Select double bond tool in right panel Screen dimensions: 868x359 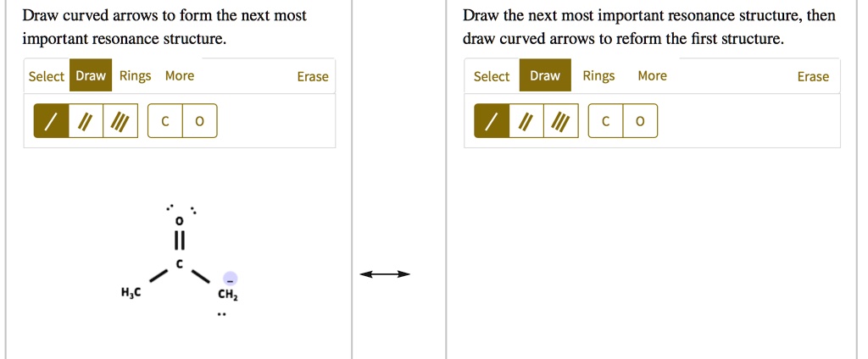pyautogui.click(x=526, y=120)
